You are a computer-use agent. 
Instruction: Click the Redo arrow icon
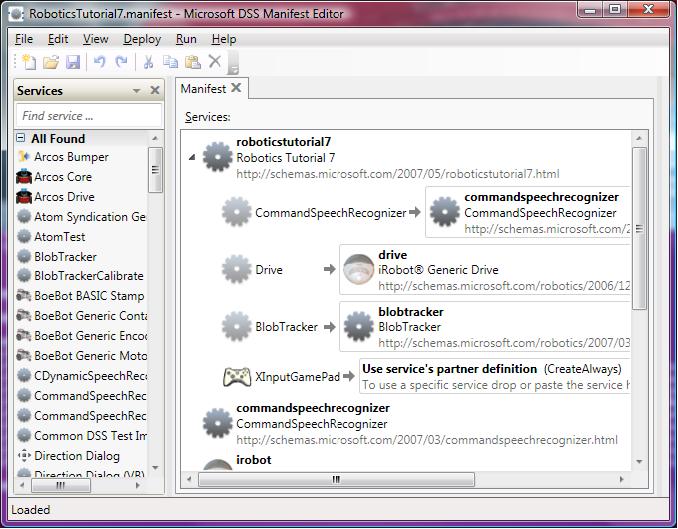pos(122,62)
